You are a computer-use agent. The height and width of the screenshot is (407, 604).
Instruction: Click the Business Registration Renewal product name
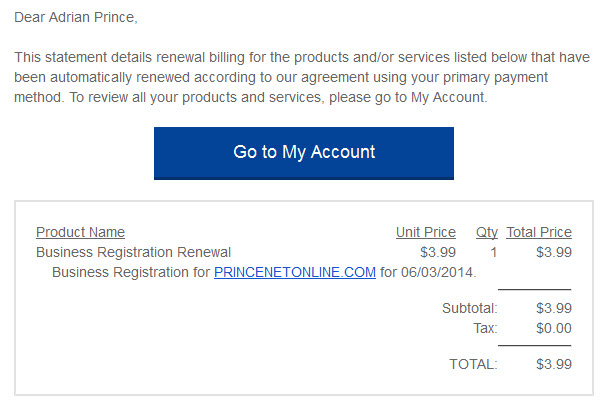(133, 252)
